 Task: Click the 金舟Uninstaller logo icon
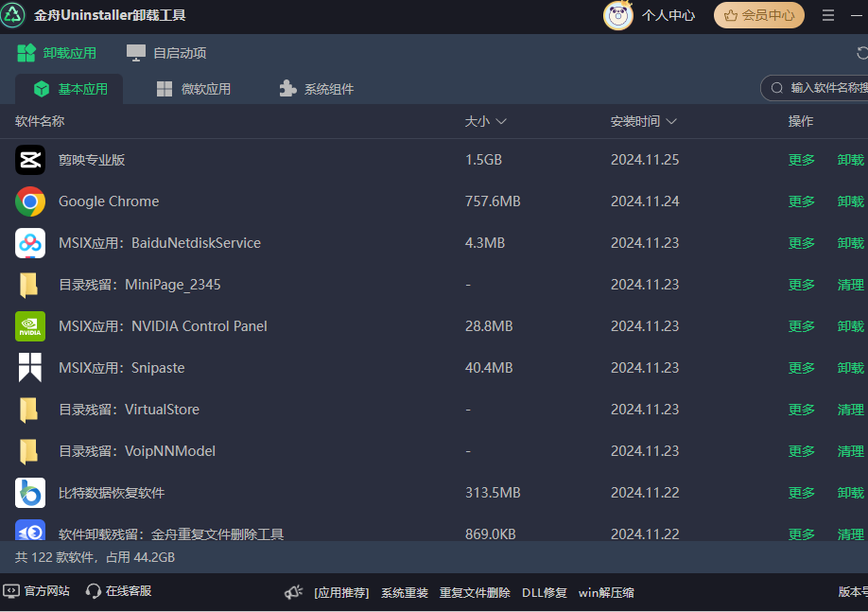click(12, 15)
